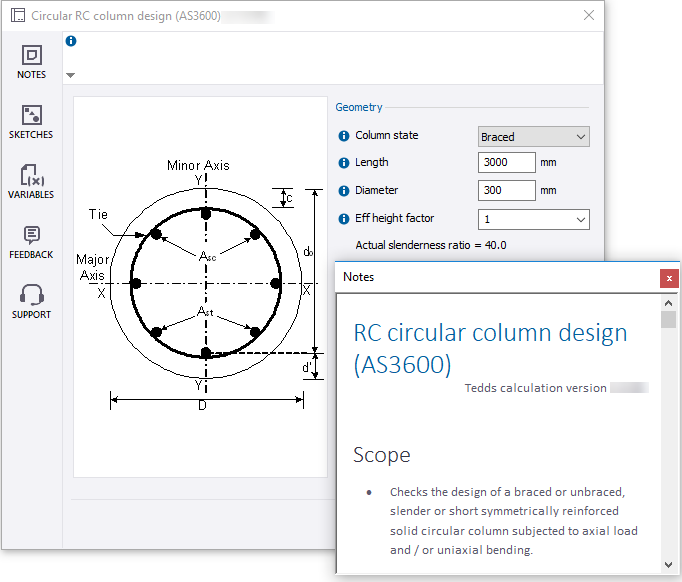The image size is (682, 582).
Task: Click the Diameter input field showing 300
Action: [x=506, y=191]
